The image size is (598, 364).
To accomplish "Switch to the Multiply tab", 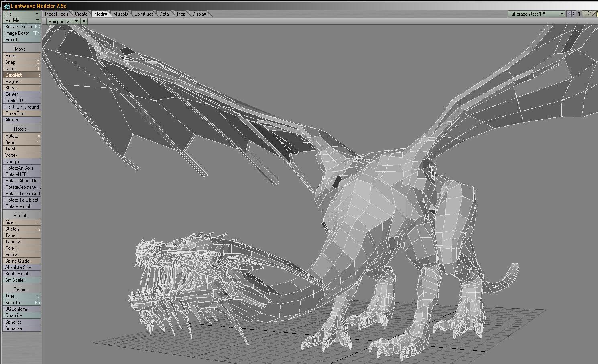I will tap(120, 14).
